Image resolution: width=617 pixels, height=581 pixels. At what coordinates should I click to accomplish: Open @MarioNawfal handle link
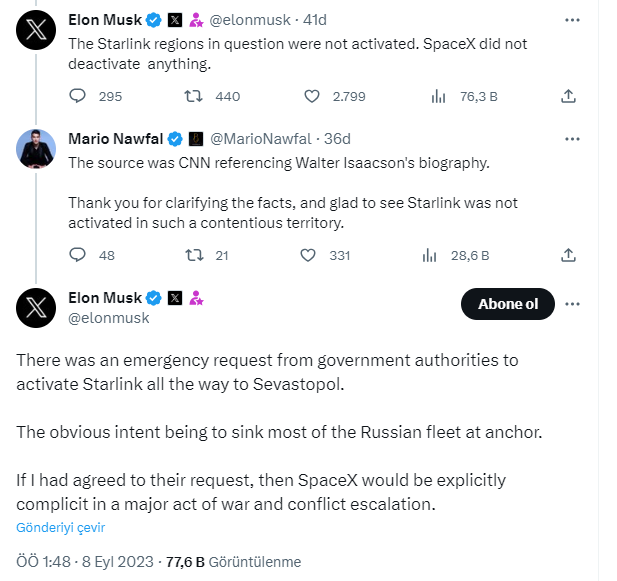pos(262,138)
